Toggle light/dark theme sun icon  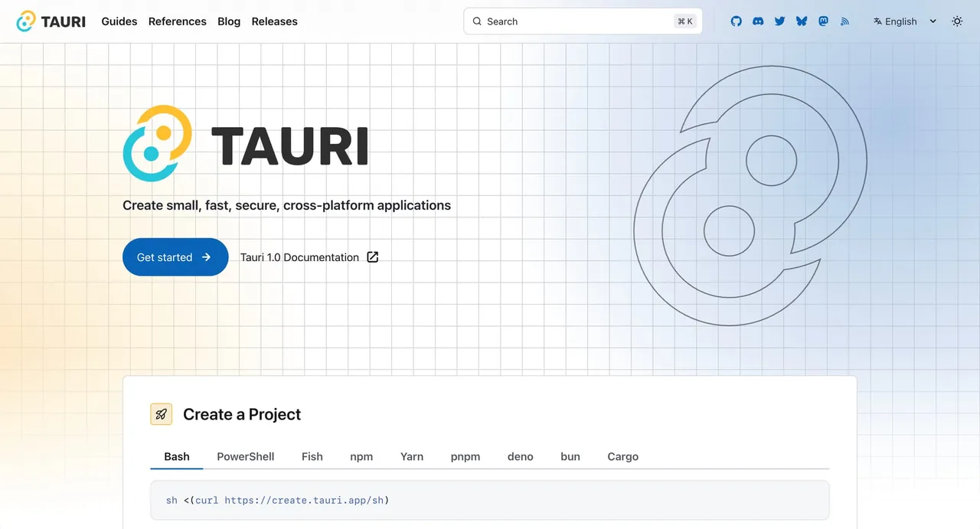click(957, 21)
